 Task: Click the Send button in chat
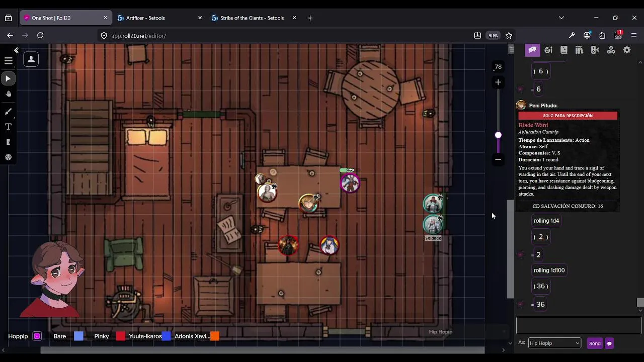point(595,343)
